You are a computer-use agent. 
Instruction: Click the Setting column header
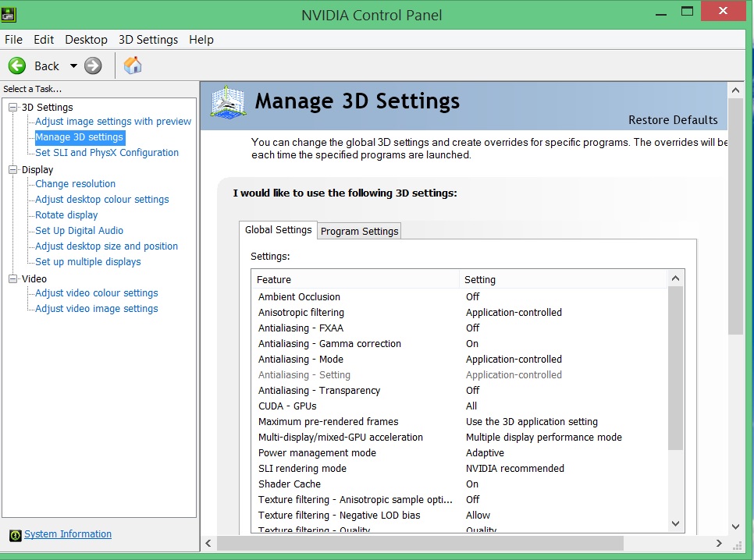(x=563, y=279)
